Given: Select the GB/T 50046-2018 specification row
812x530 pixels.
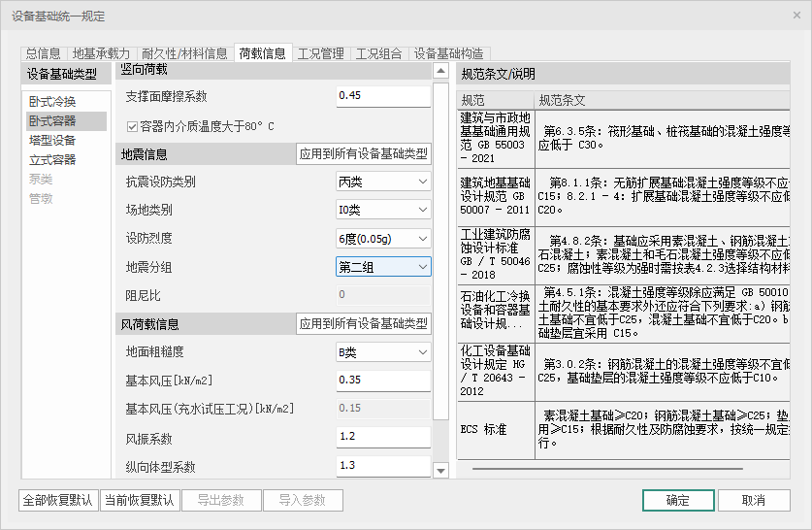Looking at the screenshot, I should click(x=624, y=254).
